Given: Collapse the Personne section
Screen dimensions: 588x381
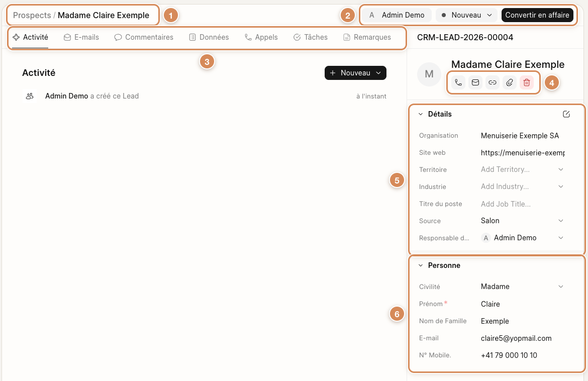Looking at the screenshot, I should click(439, 265).
